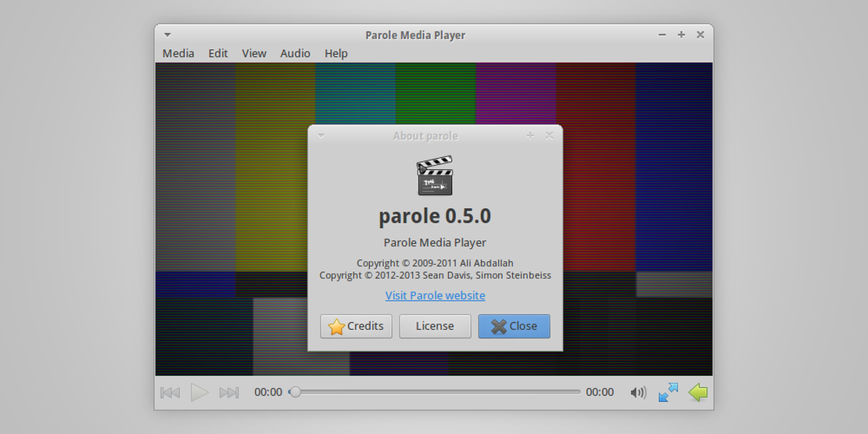
Task: Open the Help menu
Action: pos(336,53)
